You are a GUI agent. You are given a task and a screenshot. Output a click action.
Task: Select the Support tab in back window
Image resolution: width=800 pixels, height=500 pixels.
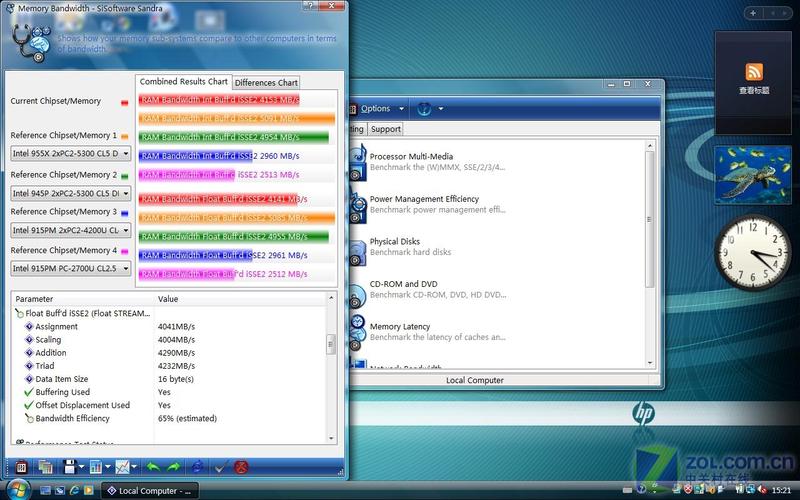pyautogui.click(x=386, y=129)
